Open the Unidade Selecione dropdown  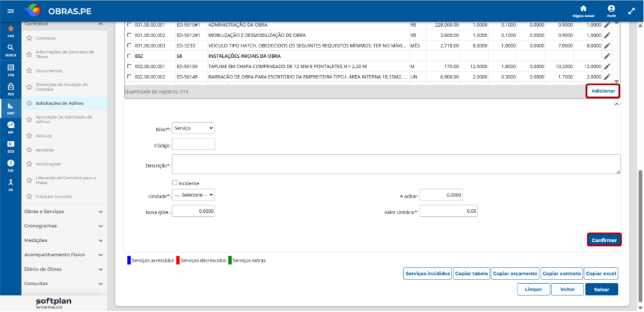pyautogui.click(x=193, y=195)
